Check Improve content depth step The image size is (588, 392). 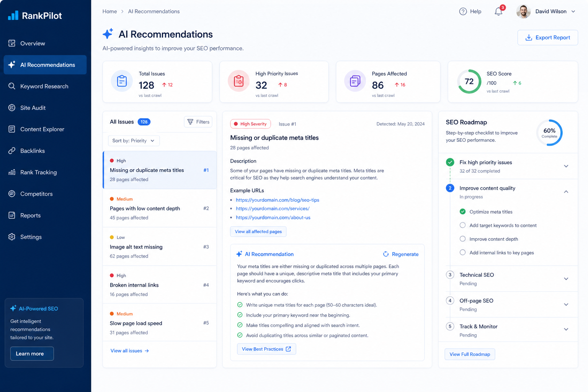(462, 239)
